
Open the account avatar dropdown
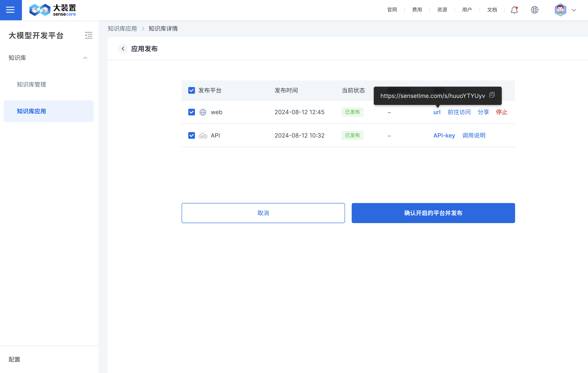[560, 10]
